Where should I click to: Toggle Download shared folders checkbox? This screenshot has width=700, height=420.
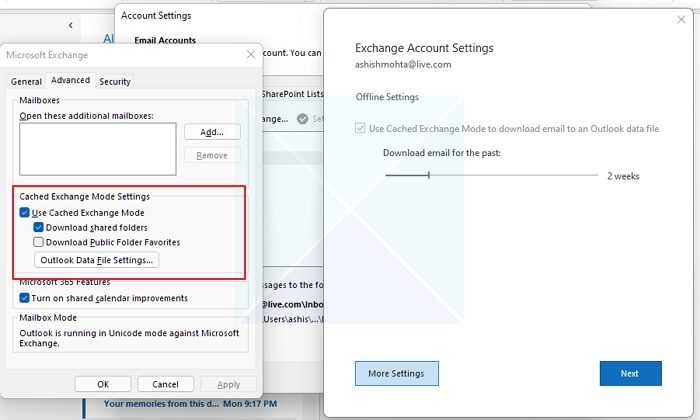point(38,227)
